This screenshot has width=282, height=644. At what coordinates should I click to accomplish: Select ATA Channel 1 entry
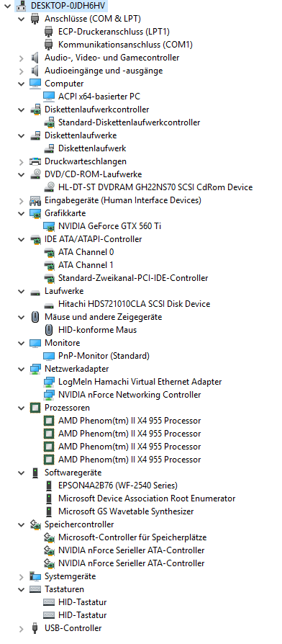[86, 265]
